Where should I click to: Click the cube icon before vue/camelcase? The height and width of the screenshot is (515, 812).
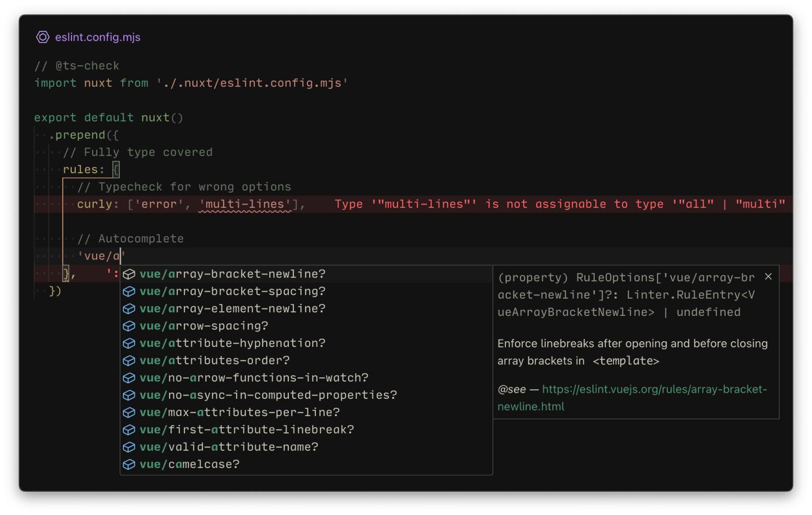[130, 464]
